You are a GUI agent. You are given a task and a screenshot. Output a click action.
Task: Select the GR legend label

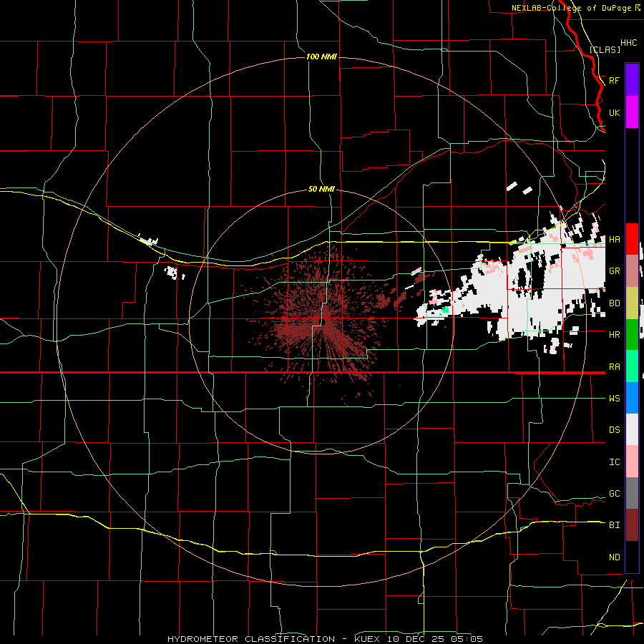[614, 271]
